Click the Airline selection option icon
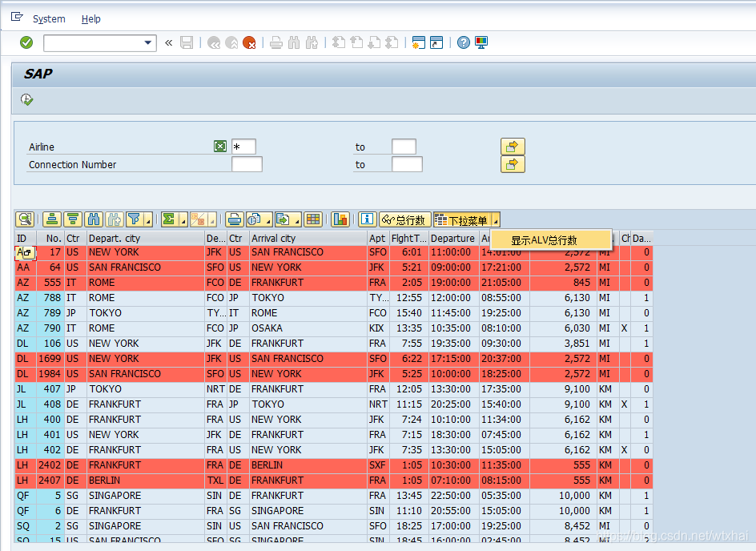The image size is (756, 551). (x=220, y=146)
